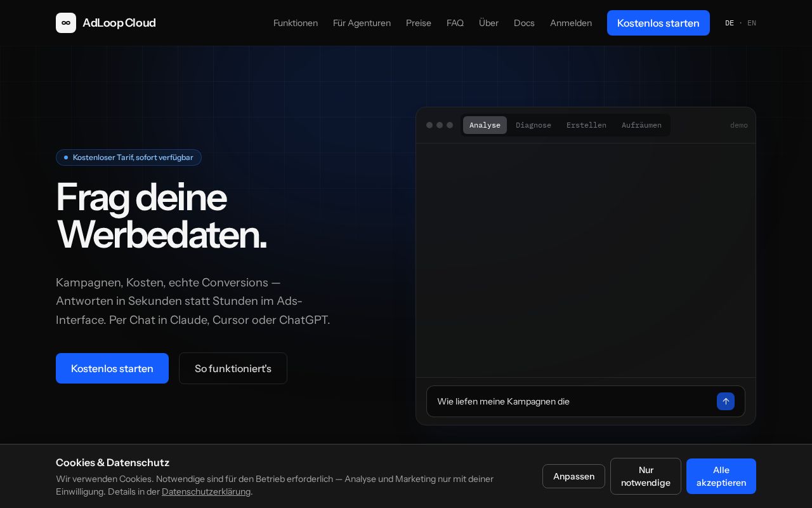Open the Über page
This screenshot has width=812, height=508.
488,23
